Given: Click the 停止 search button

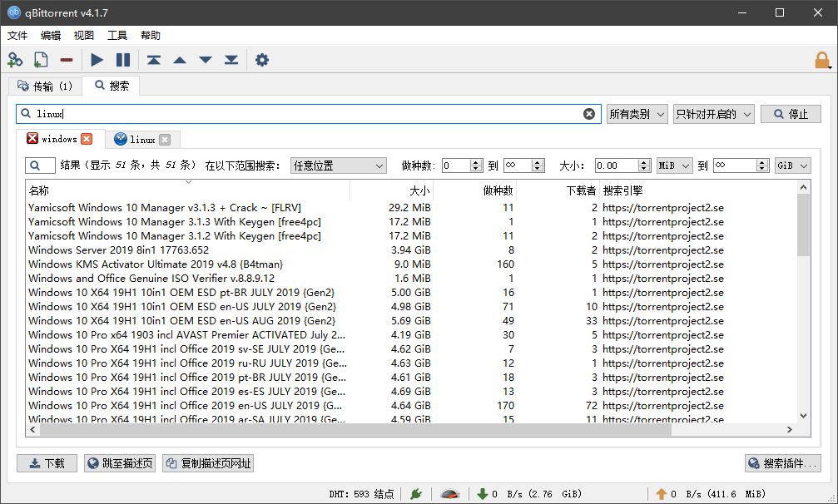Looking at the screenshot, I should coord(791,114).
